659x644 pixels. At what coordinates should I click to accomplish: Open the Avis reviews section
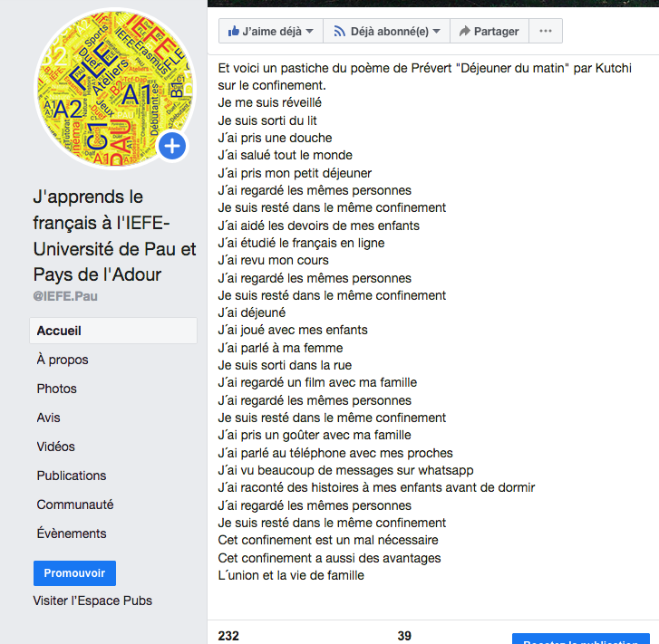49,418
